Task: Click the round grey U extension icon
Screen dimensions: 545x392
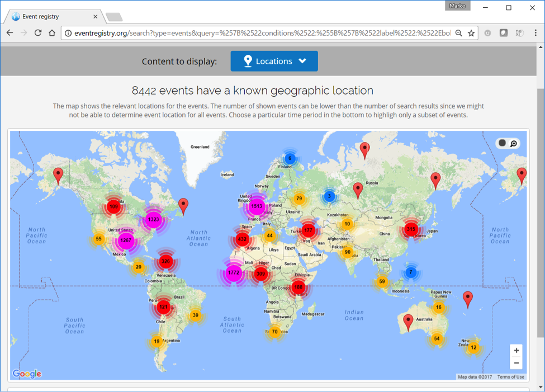Action: 487,33
